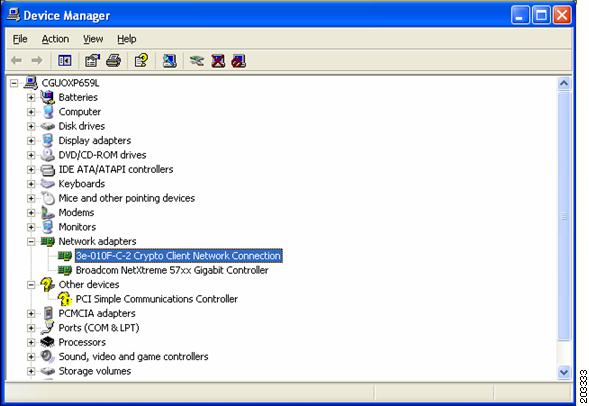Expand the Display adapters category

click(x=31, y=141)
